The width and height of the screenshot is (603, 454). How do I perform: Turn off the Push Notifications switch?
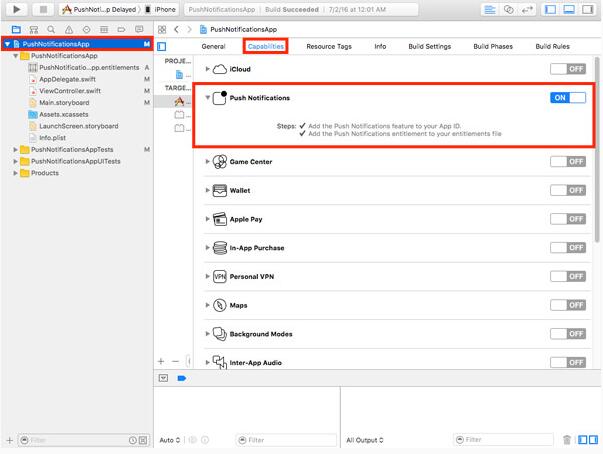(568, 98)
